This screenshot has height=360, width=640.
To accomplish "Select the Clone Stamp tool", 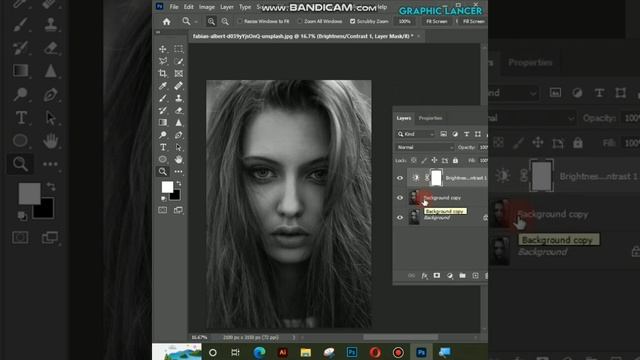I will (x=178, y=98).
